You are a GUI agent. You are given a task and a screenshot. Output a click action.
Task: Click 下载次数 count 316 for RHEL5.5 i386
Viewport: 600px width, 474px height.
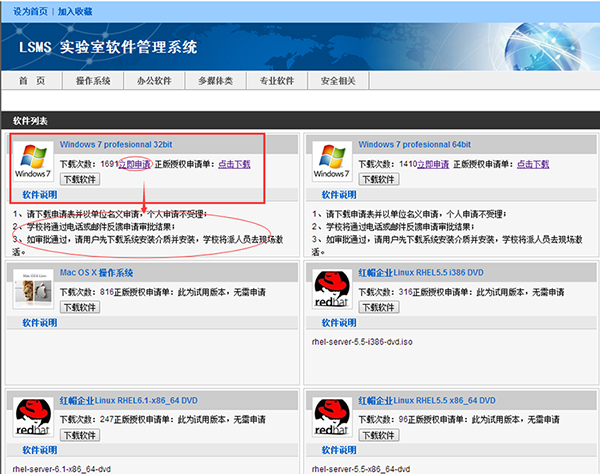(x=406, y=292)
